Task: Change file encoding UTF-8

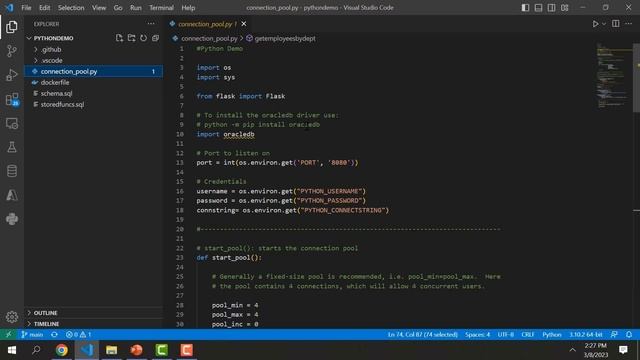Action: click(506, 334)
